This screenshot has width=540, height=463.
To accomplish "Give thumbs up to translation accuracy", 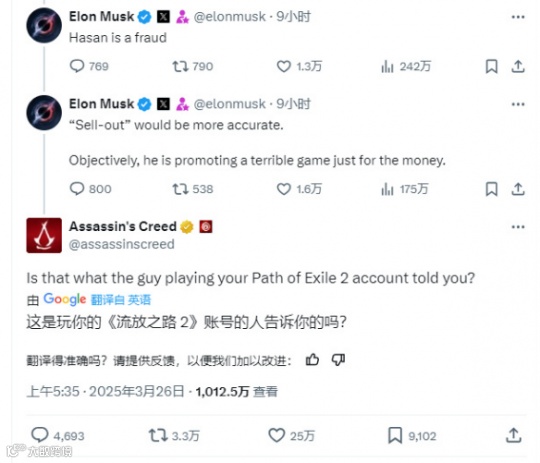I will 312,360.
